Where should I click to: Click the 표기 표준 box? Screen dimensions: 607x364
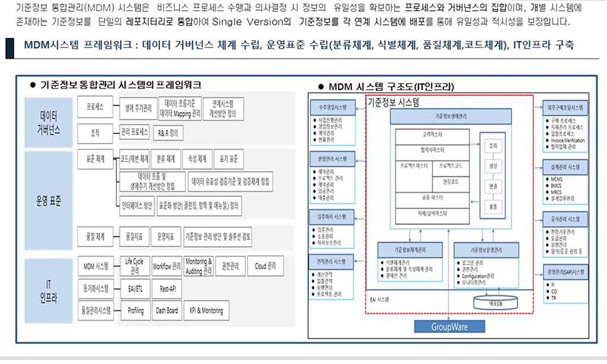point(229,159)
